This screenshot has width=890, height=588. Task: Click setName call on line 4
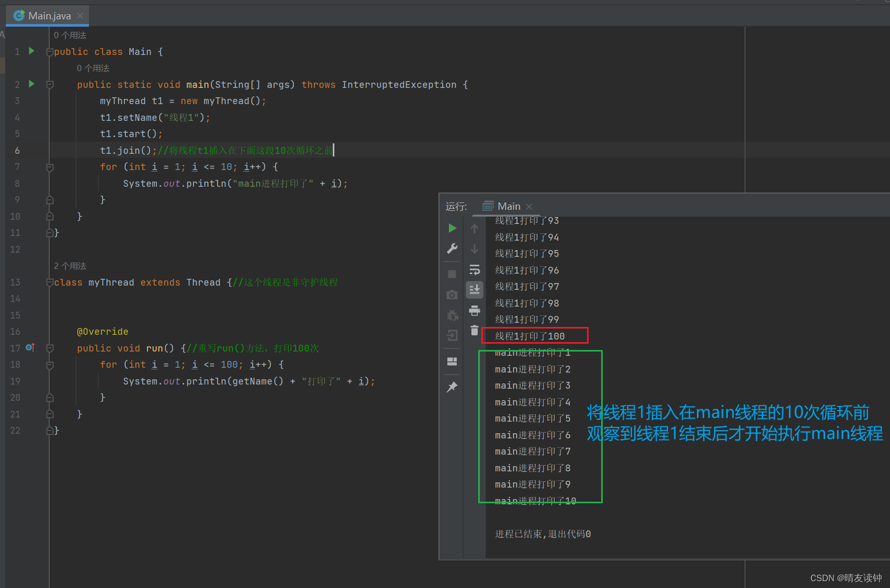click(137, 118)
